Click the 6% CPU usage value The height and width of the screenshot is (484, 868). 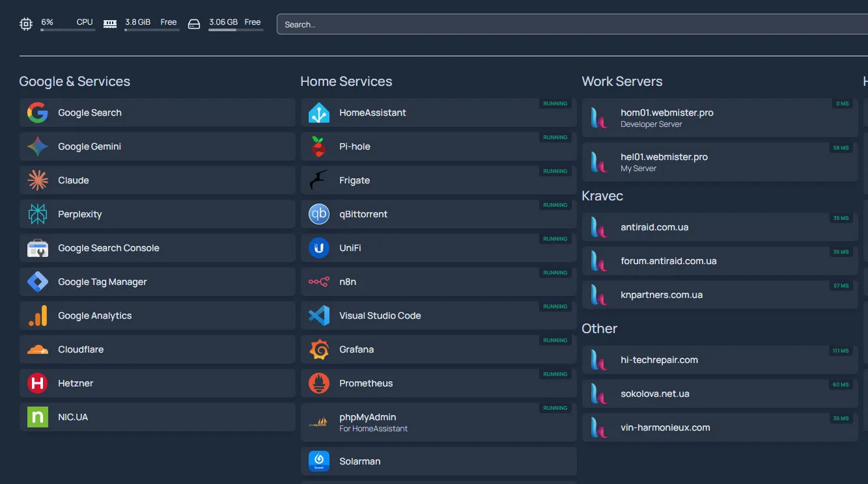tap(48, 21)
